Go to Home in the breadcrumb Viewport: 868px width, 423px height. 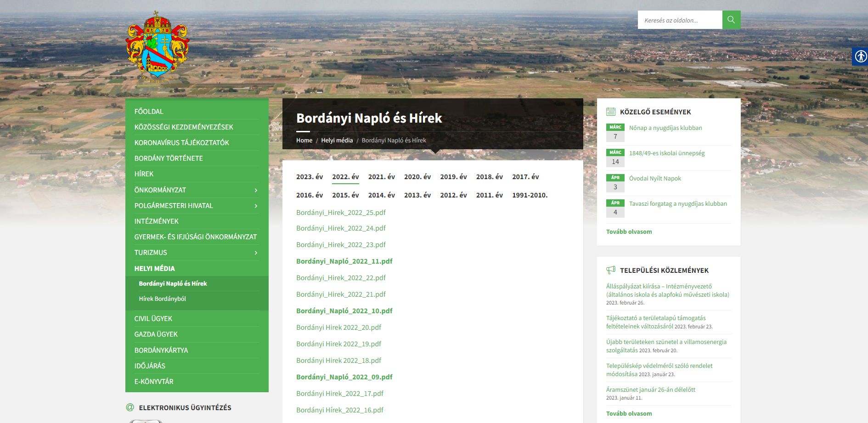point(304,140)
